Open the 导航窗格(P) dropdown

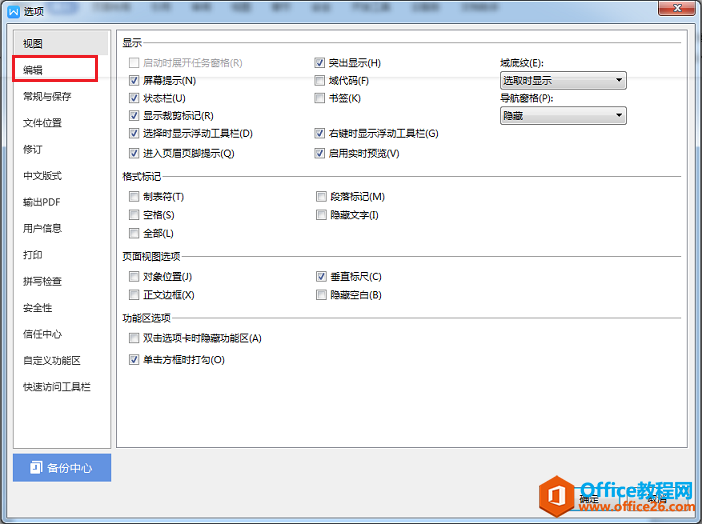(563, 116)
